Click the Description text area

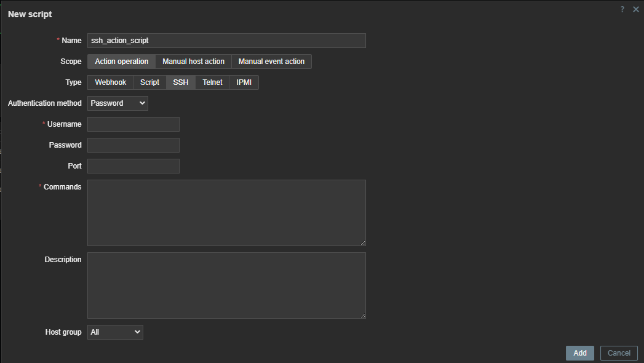coord(226,285)
